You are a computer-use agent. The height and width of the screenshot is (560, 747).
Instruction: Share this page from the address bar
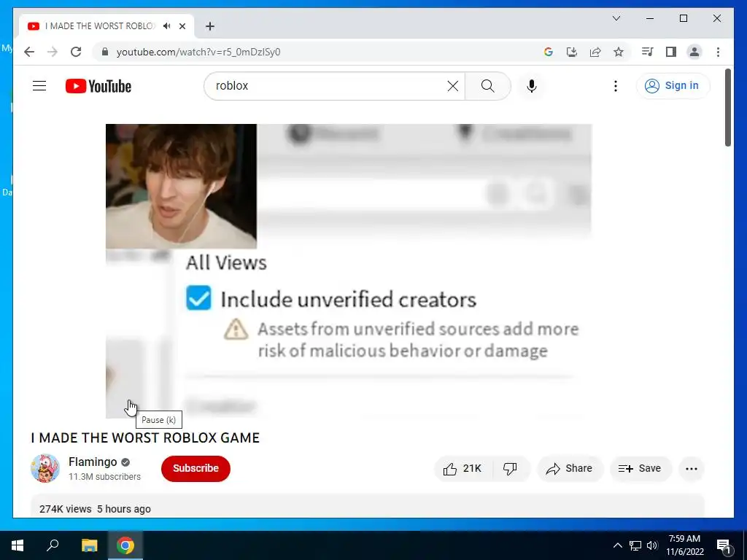tap(595, 52)
